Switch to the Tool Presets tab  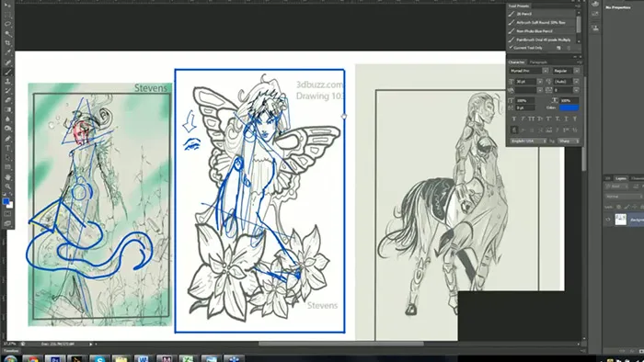pyautogui.click(x=519, y=6)
